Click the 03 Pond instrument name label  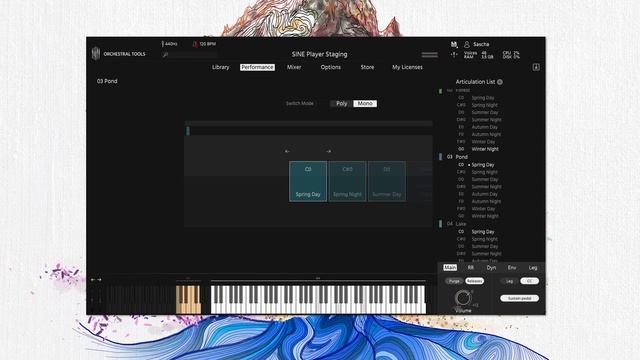click(107, 81)
